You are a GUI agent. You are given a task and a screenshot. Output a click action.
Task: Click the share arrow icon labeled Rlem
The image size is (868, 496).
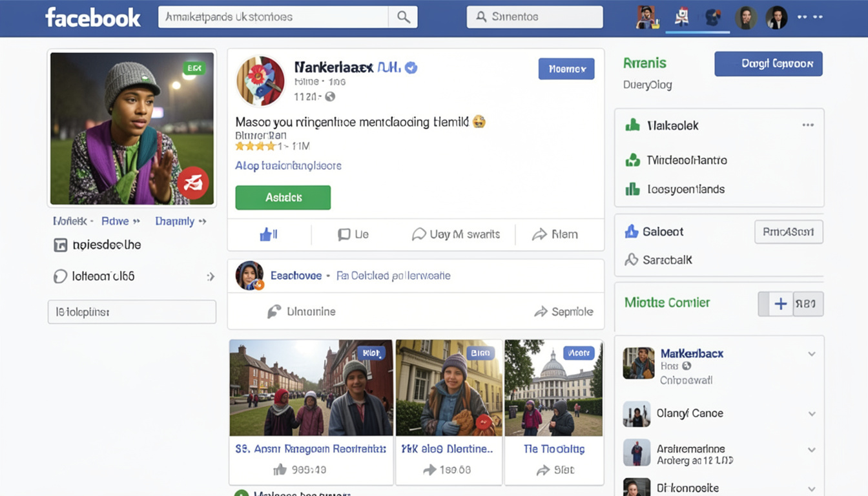(539, 234)
